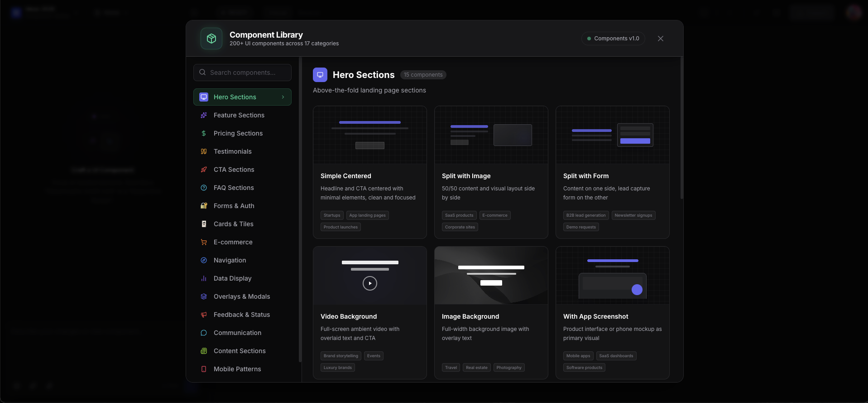This screenshot has width=868, height=403.
Task: Select the Testimonials category
Action: point(242,151)
